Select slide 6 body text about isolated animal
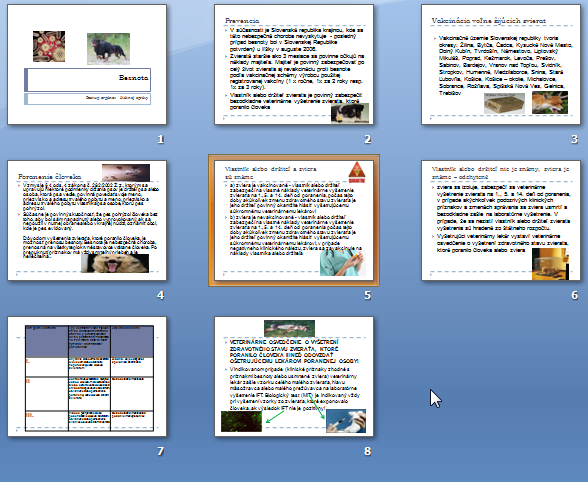The width and height of the screenshot is (588, 482). point(501,218)
